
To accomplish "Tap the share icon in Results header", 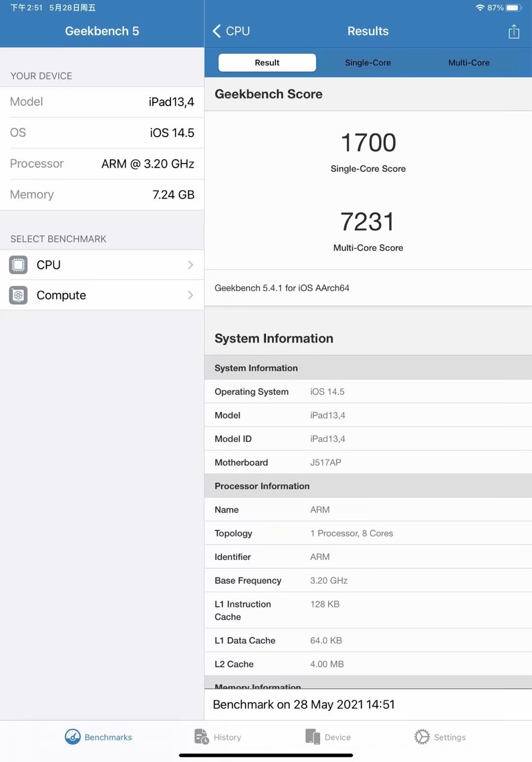I will pyautogui.click(x=513, y=32).
